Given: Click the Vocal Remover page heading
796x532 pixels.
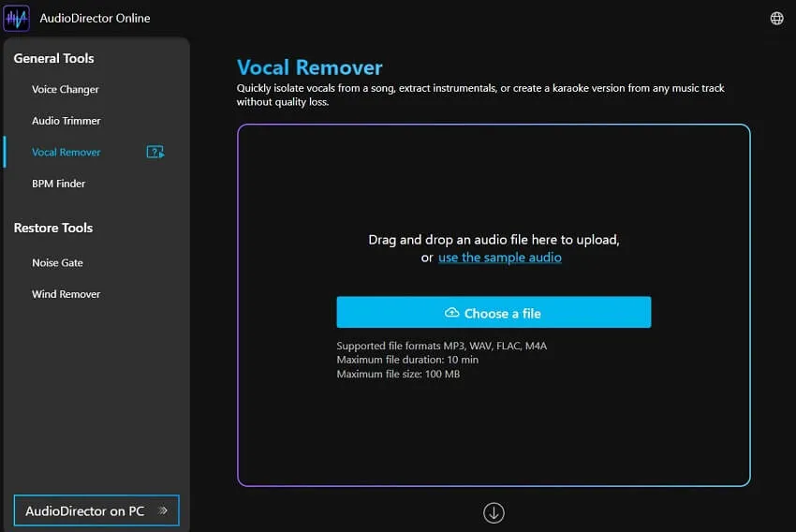Looking at the screenshot, I should tap(310, 67).
